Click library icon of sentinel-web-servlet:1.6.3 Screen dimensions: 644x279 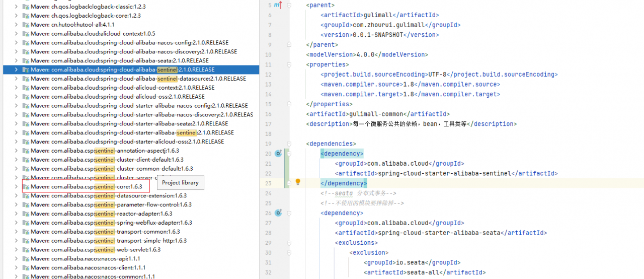coord(26,249)
